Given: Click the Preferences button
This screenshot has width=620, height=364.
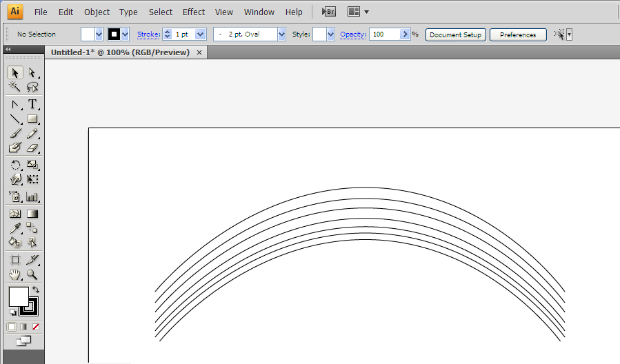Looking at the screenshot, I should point(518,34).
